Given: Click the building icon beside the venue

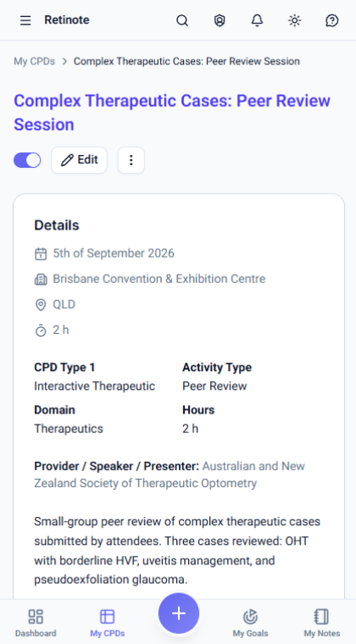Looking at the screenshot, I should pyautogui.click(x=40, y=280).
